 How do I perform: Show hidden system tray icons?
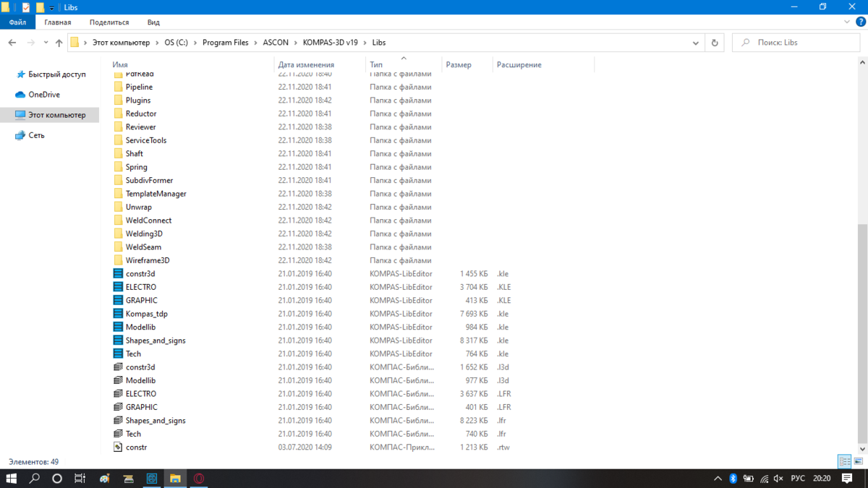pos(718,479)
